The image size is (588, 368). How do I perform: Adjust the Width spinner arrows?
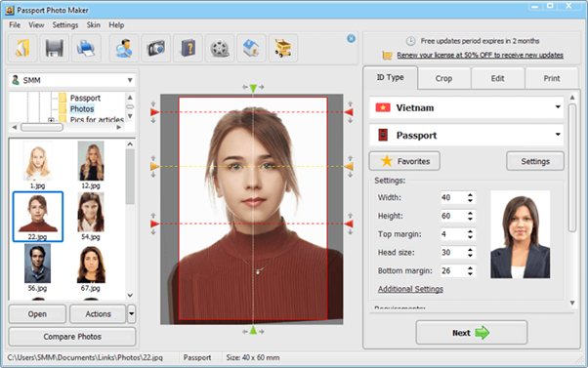pos(470,197)
